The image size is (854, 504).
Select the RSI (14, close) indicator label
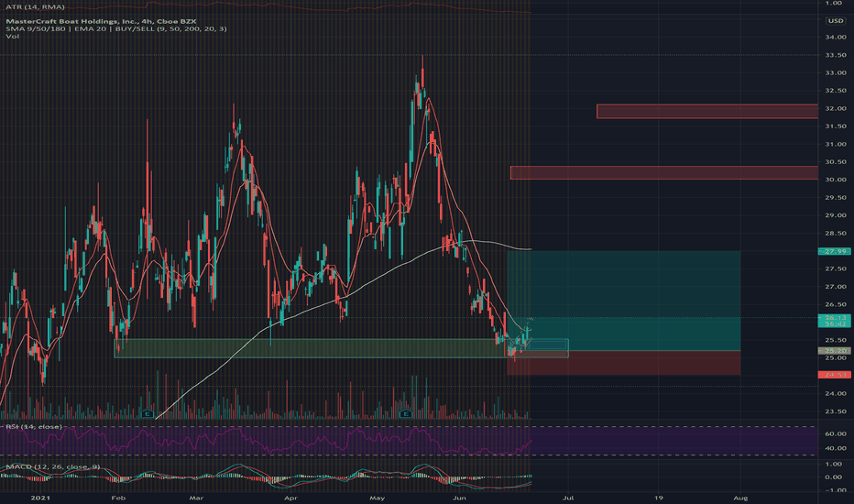click(34, 427)
